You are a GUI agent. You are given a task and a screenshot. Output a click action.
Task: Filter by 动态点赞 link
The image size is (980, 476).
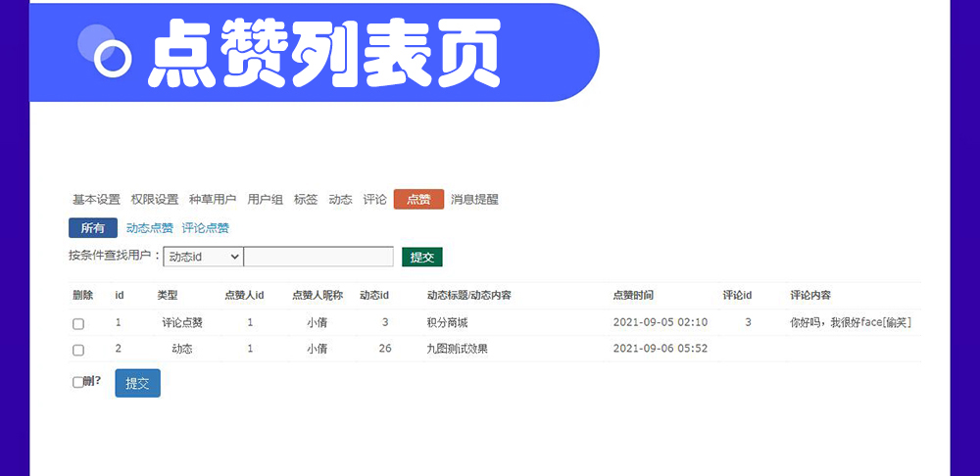click(x=150, y=228)
